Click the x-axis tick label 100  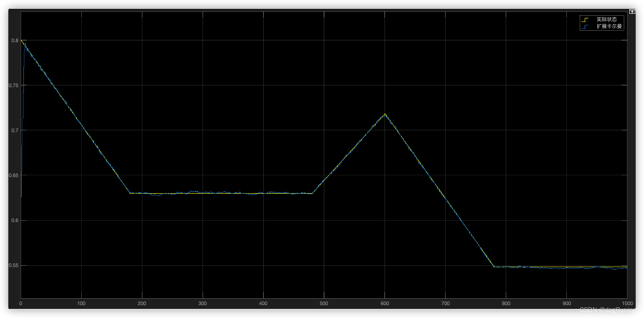tap(81, 303)
